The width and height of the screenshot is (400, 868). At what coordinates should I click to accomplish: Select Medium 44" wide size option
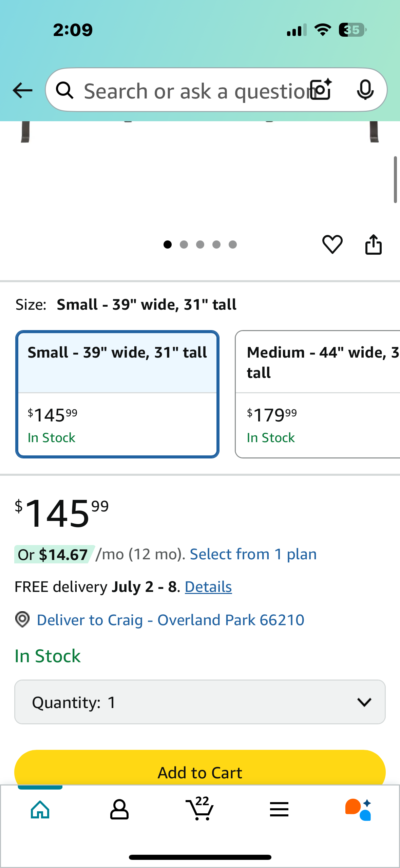(x=318, y=394)
